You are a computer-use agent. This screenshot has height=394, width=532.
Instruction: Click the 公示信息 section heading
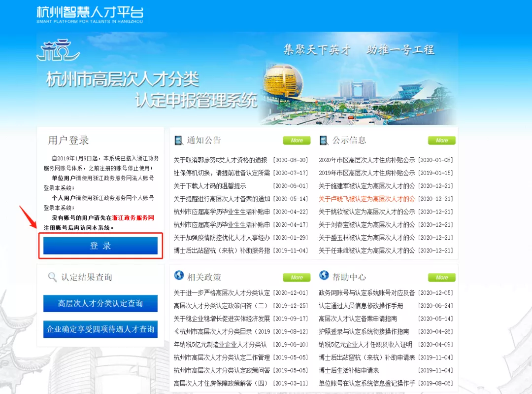pyautogui.click(x=349, y=140)
